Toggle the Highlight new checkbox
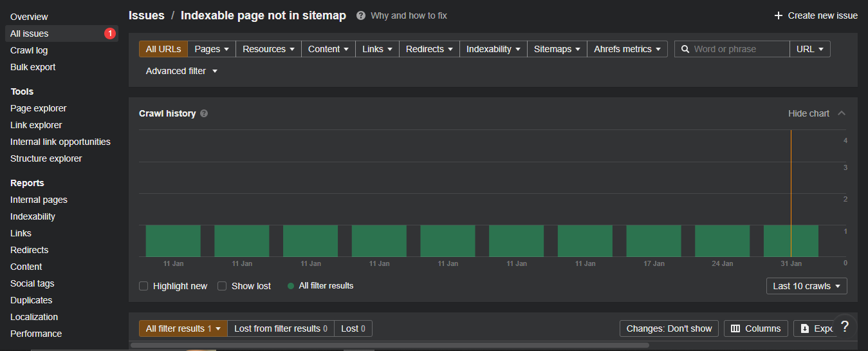Screen dimensions: 868x351 coord(143,286)
